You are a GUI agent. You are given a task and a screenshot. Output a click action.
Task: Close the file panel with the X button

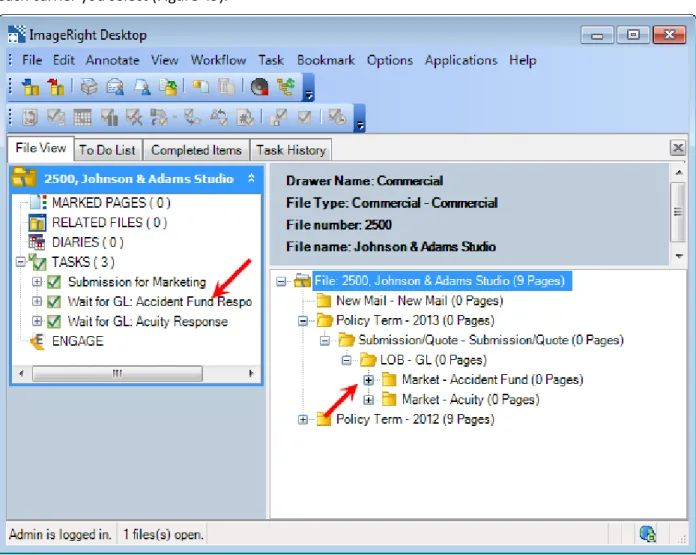click(678, 148)
